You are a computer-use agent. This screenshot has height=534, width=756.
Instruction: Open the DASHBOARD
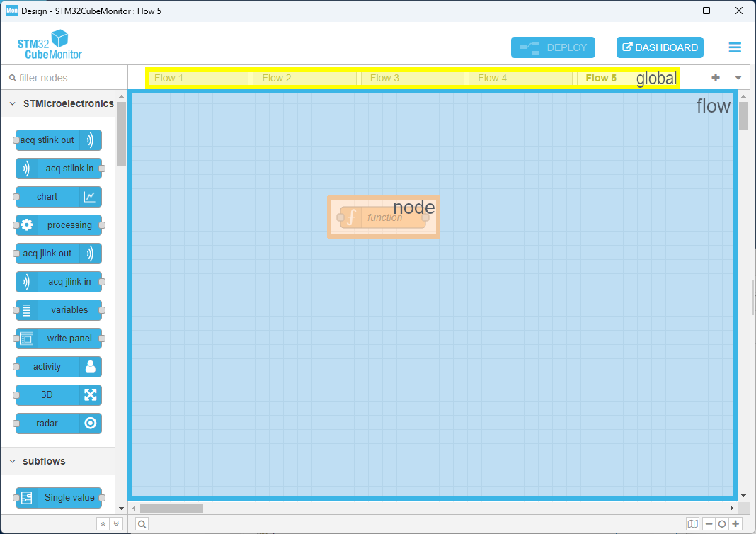click(x=660, y=47)
